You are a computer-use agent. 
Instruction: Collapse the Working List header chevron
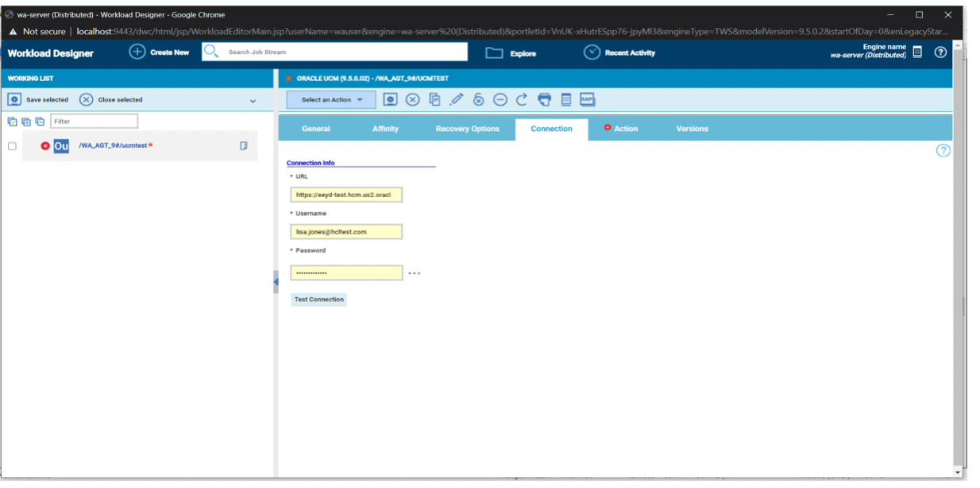click(253, 100)
